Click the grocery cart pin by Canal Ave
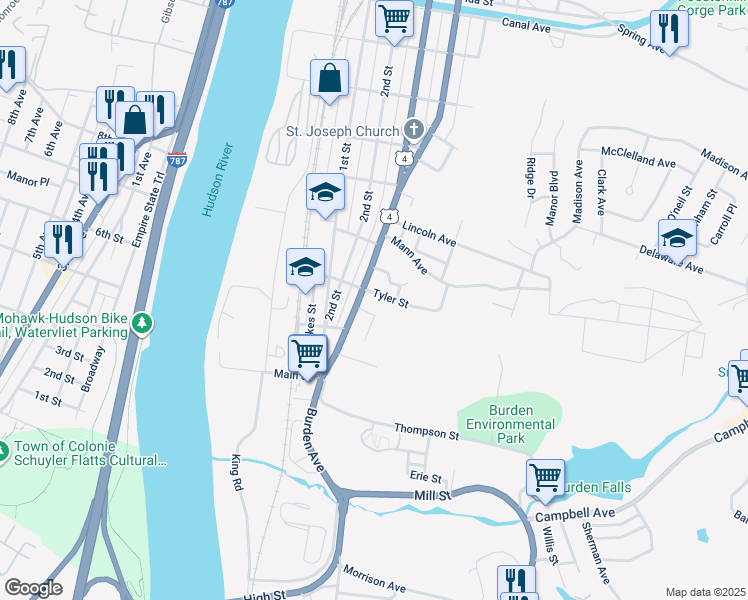748x600 pixels. pos(394,22)
